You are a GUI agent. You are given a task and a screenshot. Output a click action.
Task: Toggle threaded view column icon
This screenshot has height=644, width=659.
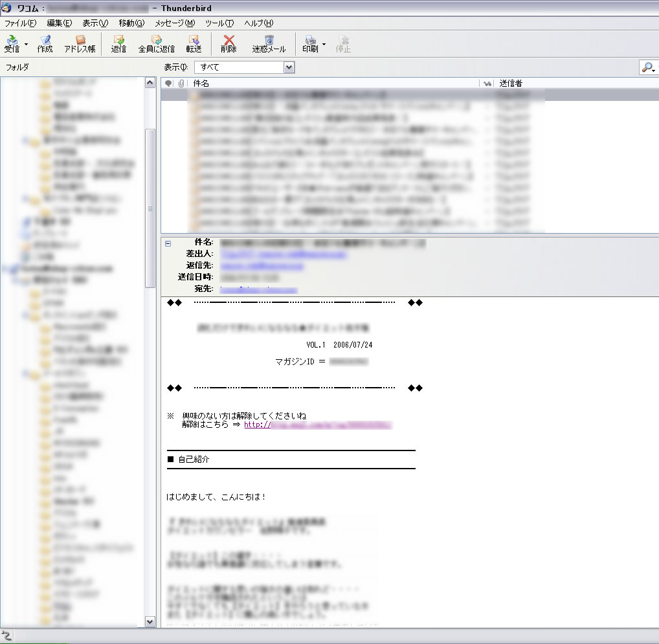pyautogui.click(x=168, y=83)
